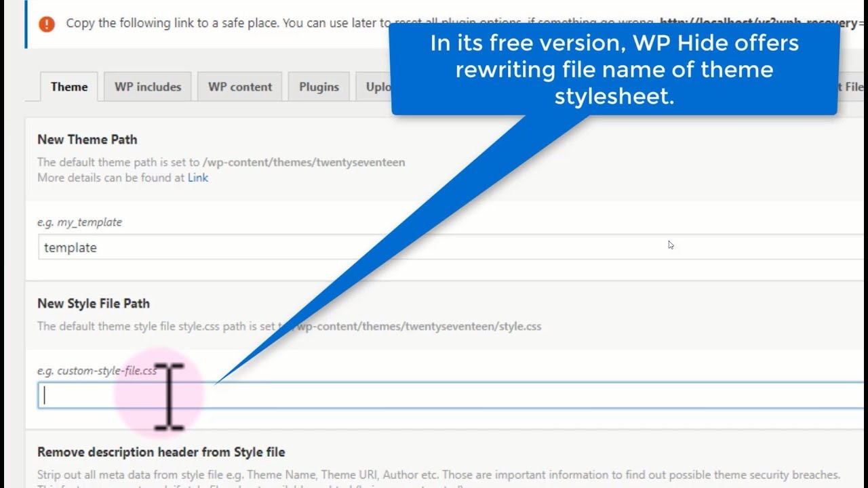Select 'Remove description header from Style file' heading

tap(161, 452)
